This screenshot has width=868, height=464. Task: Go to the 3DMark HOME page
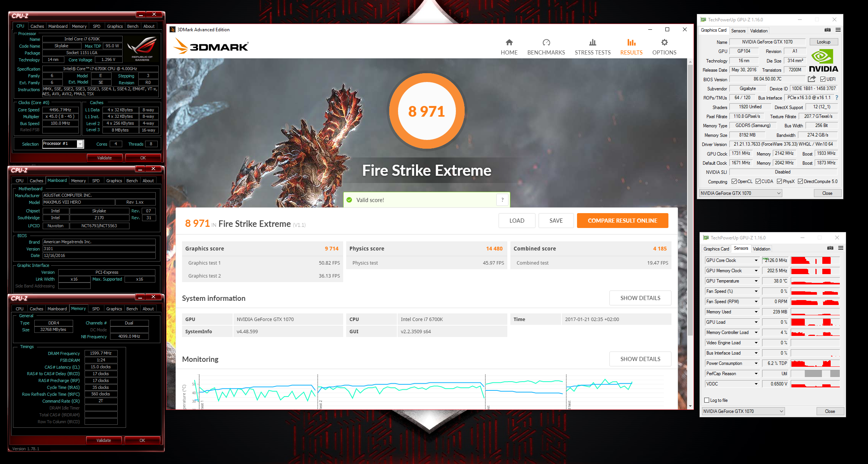pos(509,47)
